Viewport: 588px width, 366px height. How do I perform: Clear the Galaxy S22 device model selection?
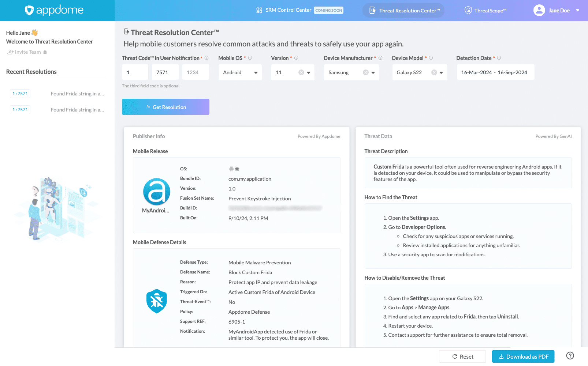(434, 72)
